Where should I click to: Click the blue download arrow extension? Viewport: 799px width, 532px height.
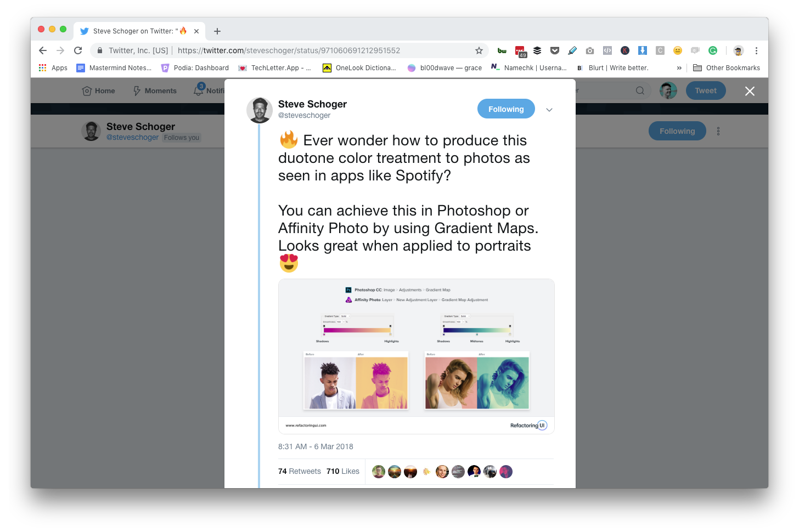pos(643,50)
